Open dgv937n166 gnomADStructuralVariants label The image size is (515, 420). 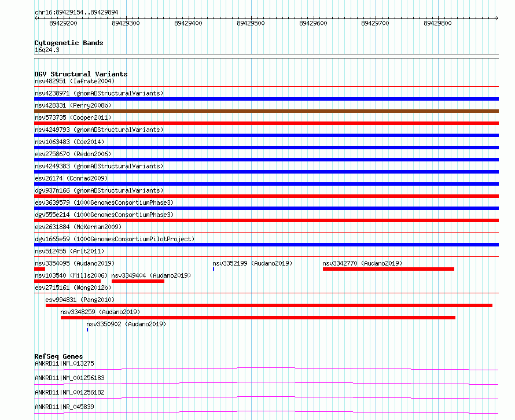tap(99, 190)
